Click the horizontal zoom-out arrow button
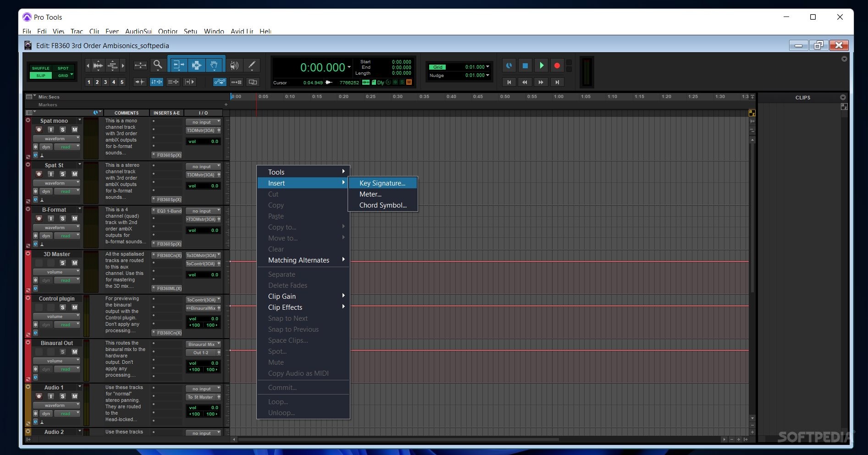This screenshot has height=455, width=868. [x=88, y=66]
